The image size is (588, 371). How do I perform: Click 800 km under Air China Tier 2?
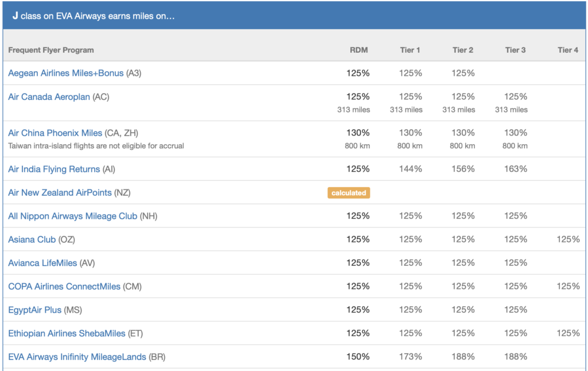tap(462, 145)
